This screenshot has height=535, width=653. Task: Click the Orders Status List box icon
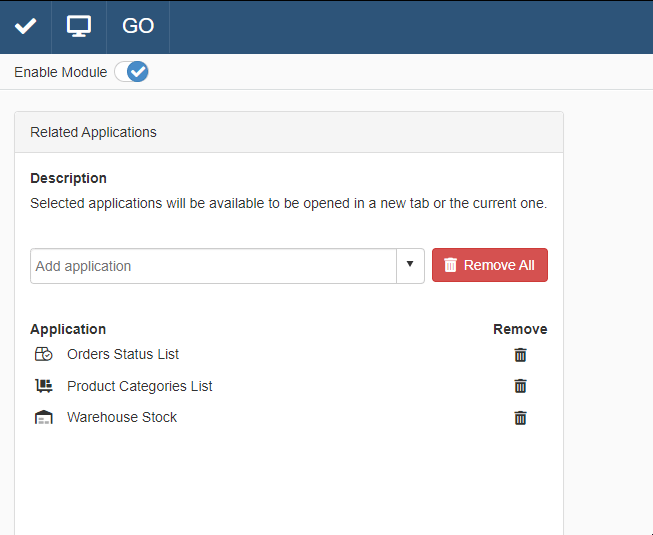coord(43,354)
